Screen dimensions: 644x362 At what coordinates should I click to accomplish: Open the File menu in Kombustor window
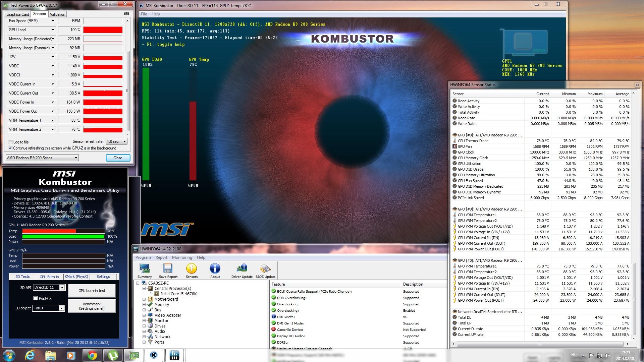coord(144,14)
